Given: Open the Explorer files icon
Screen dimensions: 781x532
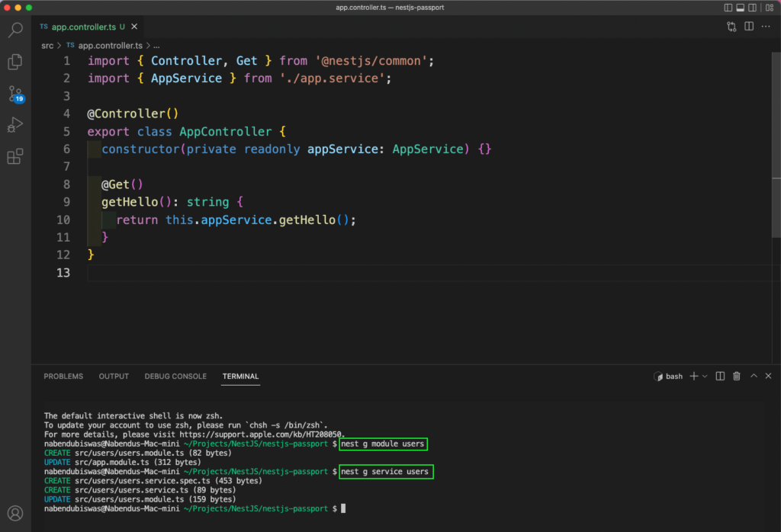Looking at the screenshot, I should (15, 62).
